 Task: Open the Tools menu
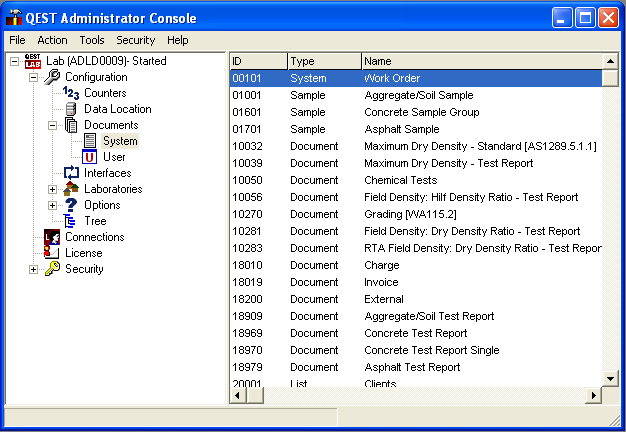coord(92,40)
